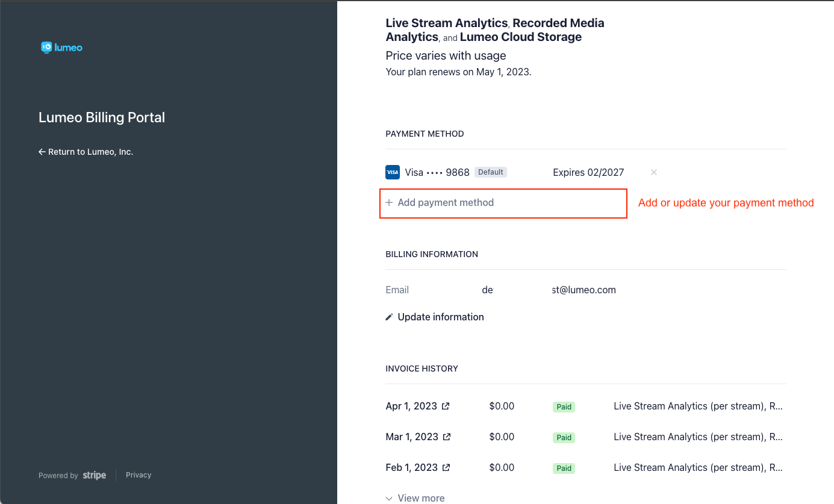
Task: Click the pencil edit icon
Action: click(389, 317)
